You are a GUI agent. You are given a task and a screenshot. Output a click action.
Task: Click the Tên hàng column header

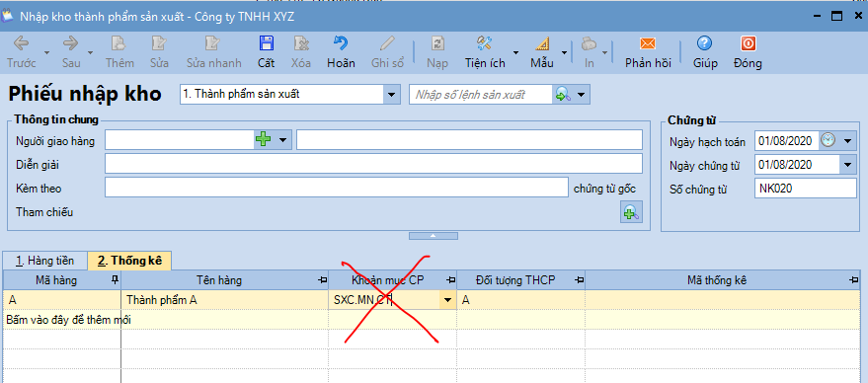(x=219, y=280)
